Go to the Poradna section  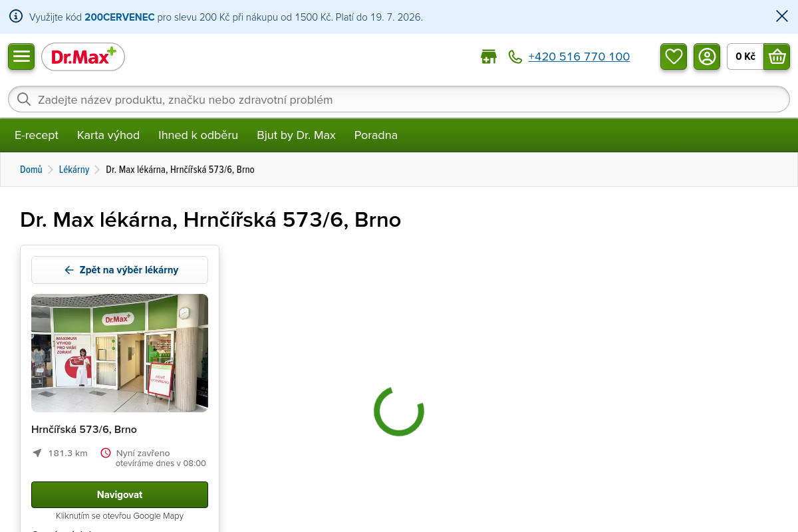376,135
